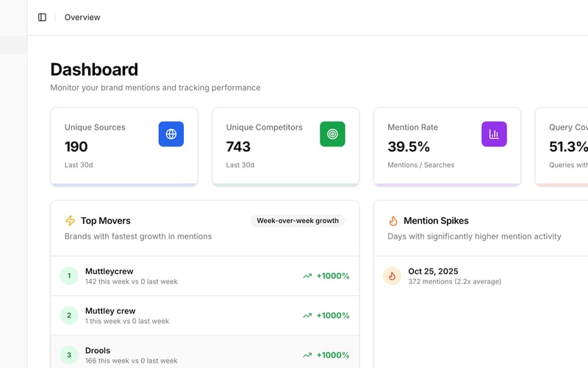Click the +1000% value for Muttley crew

[x=333, y=316]
